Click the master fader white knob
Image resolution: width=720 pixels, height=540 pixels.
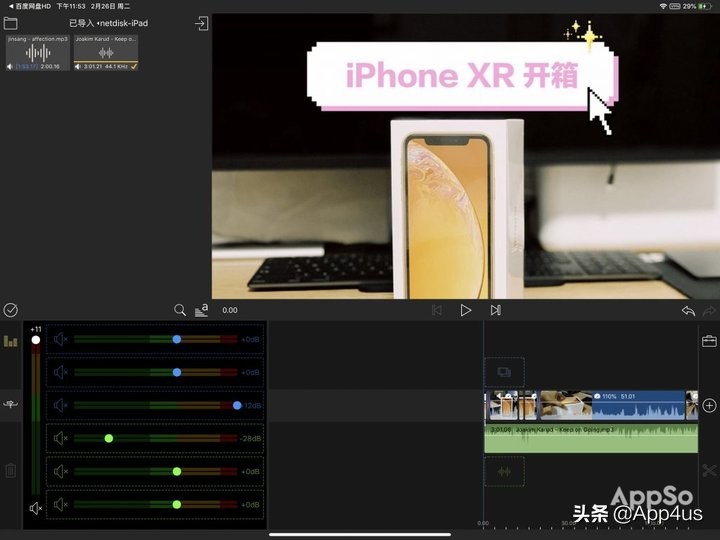click(x=35, y=340)
